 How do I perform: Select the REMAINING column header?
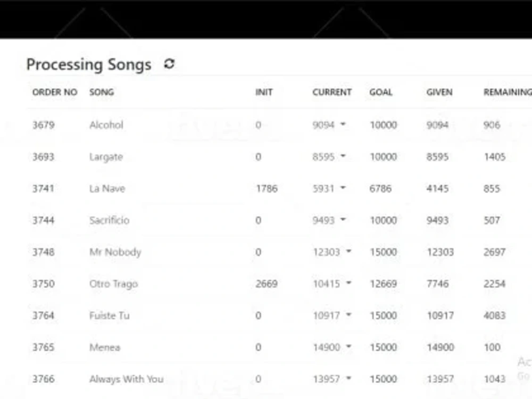(508, 92)
